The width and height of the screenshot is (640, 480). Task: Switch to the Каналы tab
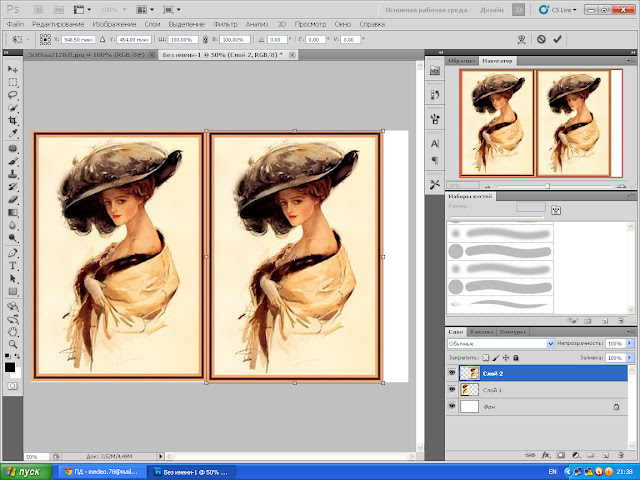tap(482, 331)
